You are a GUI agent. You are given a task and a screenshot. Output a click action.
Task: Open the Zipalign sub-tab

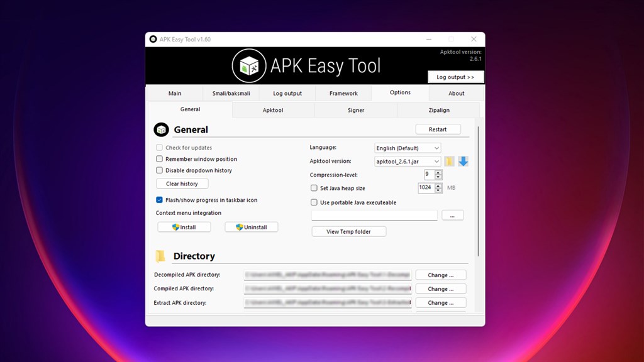(x=438, y=110)
